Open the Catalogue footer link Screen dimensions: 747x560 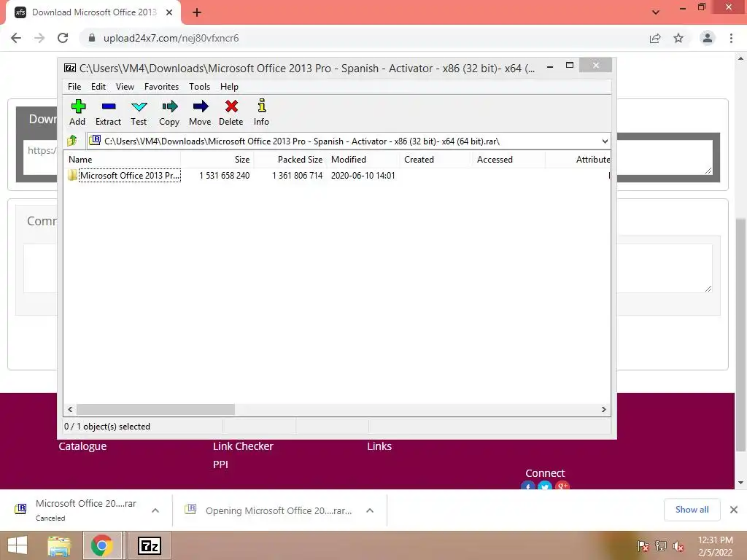pyautogui.click(x=82, y=446)
